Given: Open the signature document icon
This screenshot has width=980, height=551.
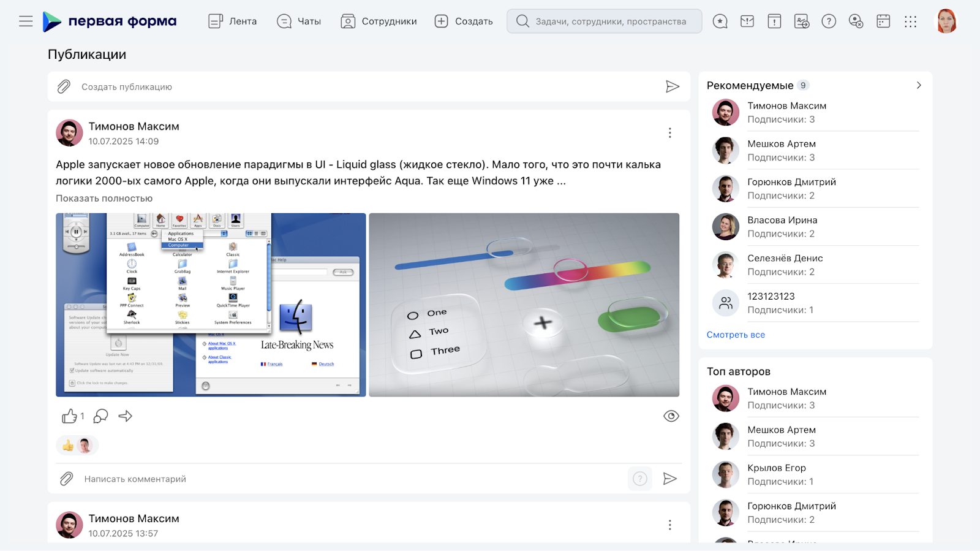Looking at the screenshot, I should (802, 21).
